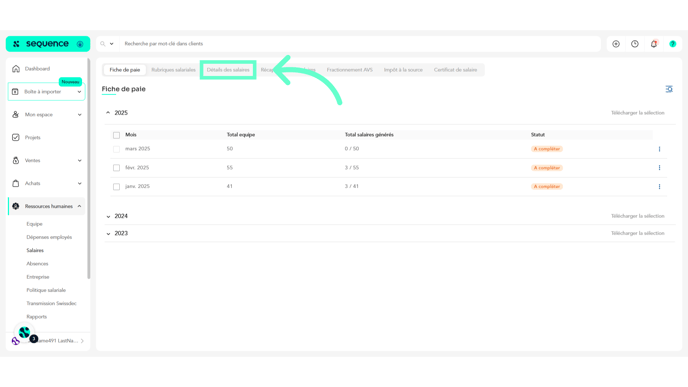Click Télécharger la sélection for 2023
The width and height of the screenshot is (688, 387).
tap(638, 233)
